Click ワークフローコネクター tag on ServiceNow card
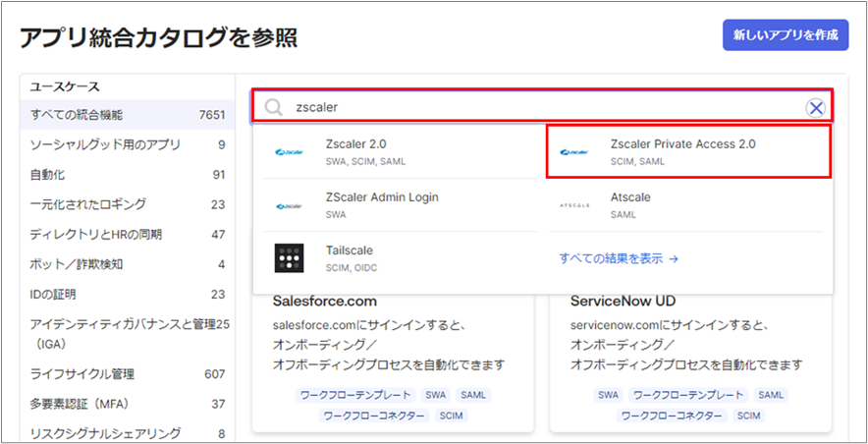Image resolution: width=868 pixels, height=444 pixels. pos(672,416)
